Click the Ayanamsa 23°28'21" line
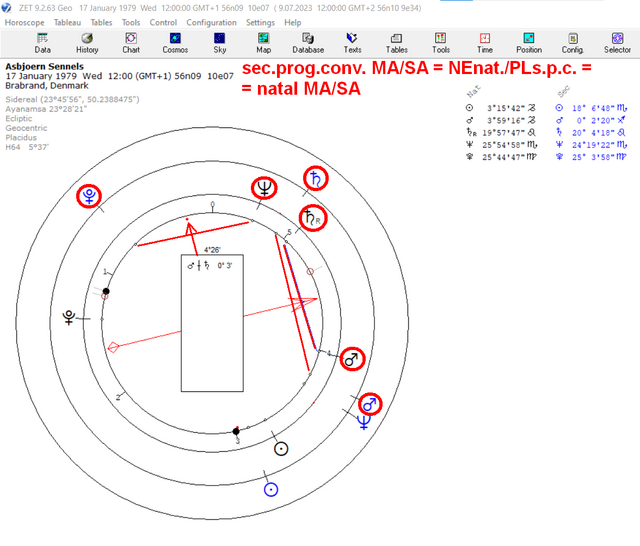This screenshot has height=546, width=640. pyautogui.click(x=46, y=109)
